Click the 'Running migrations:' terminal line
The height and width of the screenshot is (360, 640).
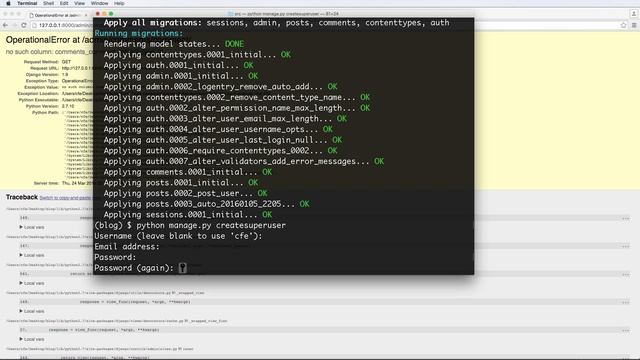139,33
